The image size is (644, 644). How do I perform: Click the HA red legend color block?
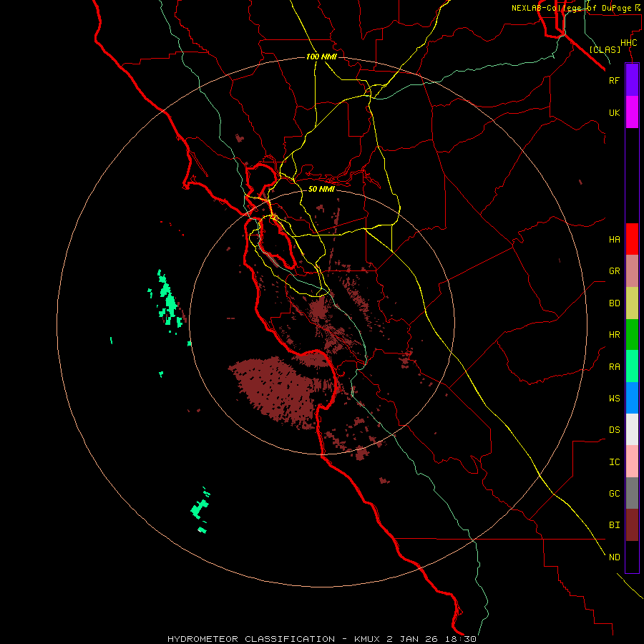632,239
